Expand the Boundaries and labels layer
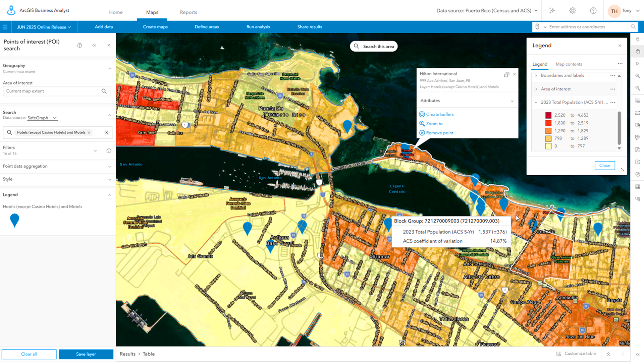Viewport: 644px width, 362px height. click(536, 76)
